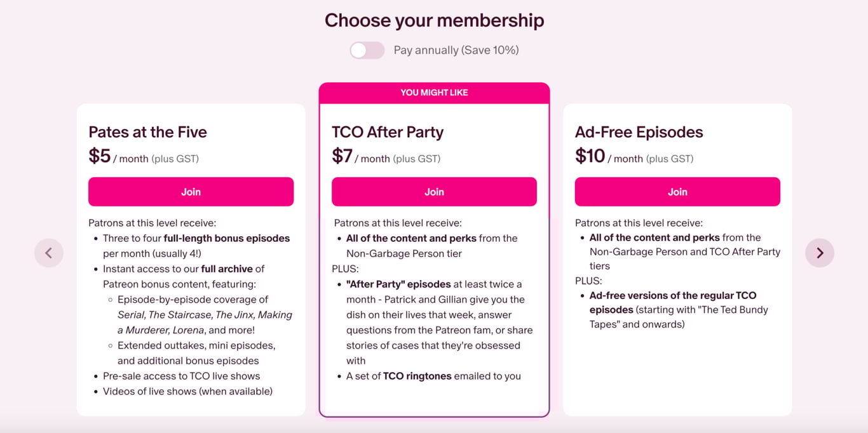Click the 'Ad-Free Episodes' heading

[x=639, y=132]
